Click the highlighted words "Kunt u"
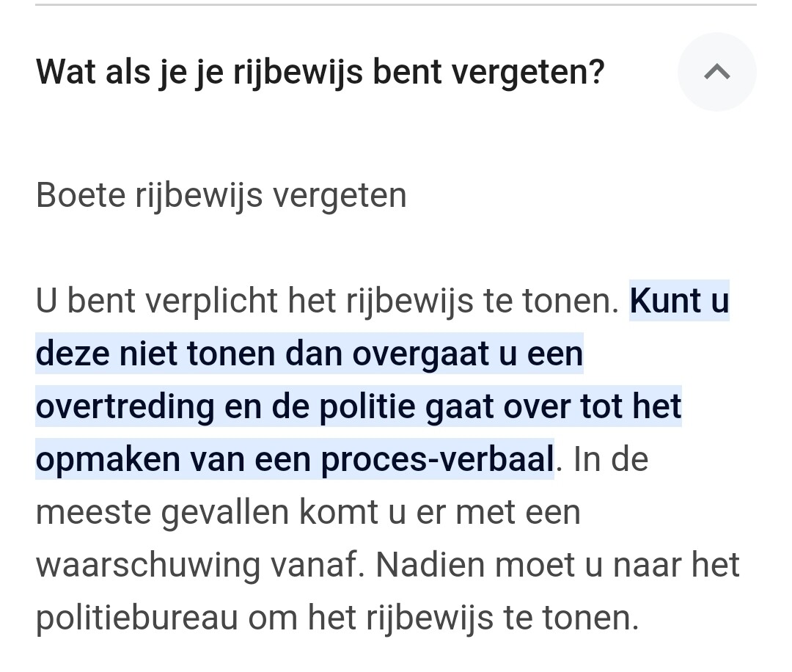This screenshot has height=672, width=792. 679,301
